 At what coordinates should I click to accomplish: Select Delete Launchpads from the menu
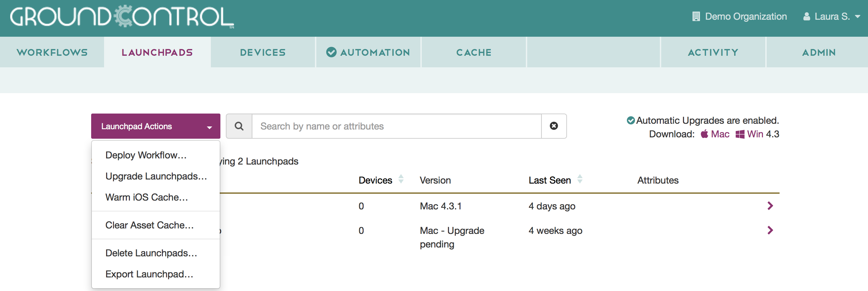point(151,253)
